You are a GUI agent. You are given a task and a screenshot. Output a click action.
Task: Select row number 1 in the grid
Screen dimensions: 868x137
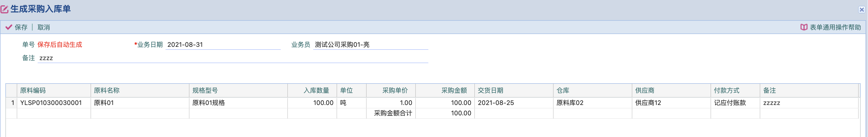pyautogui.click(x=13, y=103)
